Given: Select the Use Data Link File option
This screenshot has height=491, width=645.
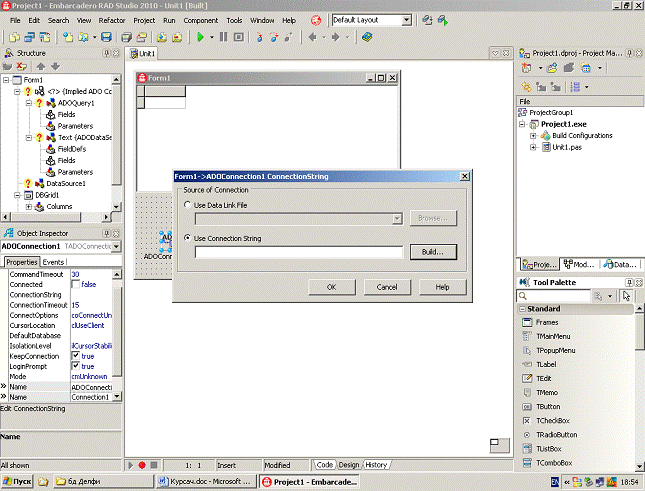Looking at the screenshot, I should coord(188,205).
